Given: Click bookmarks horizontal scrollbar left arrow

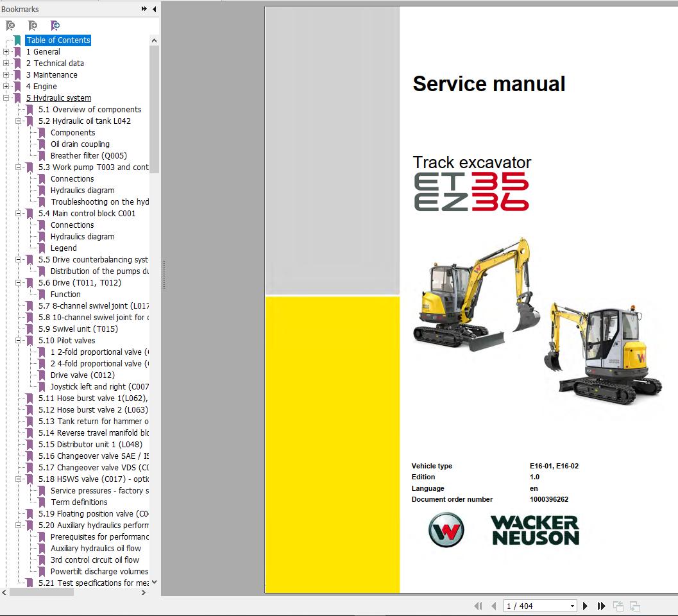Looking at the screenshot, I should 4,593.
